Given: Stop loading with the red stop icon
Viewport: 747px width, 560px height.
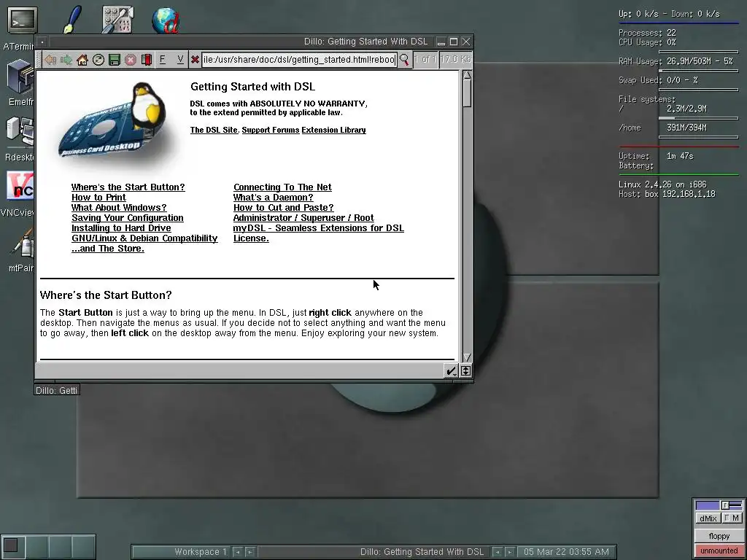Looking at the screenshot, I should [x=131, y=60].
